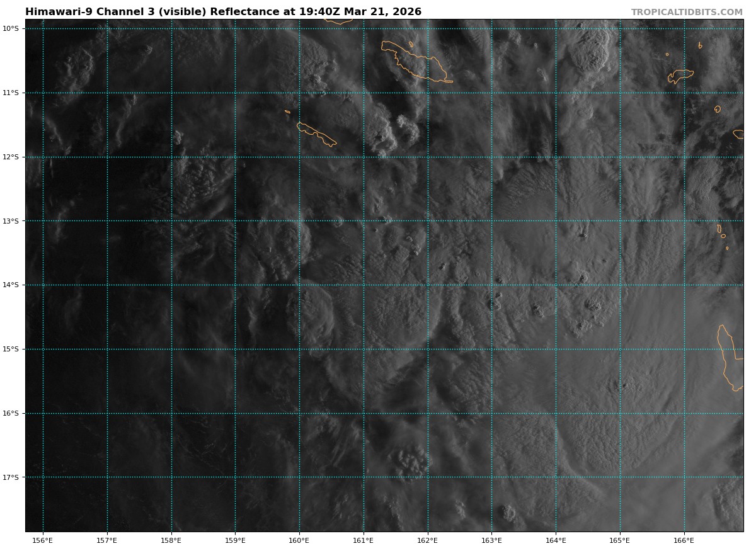Click the large outlined island near 162°E, 10.5°S
The image size is (756, 546).
coord(416,62)
